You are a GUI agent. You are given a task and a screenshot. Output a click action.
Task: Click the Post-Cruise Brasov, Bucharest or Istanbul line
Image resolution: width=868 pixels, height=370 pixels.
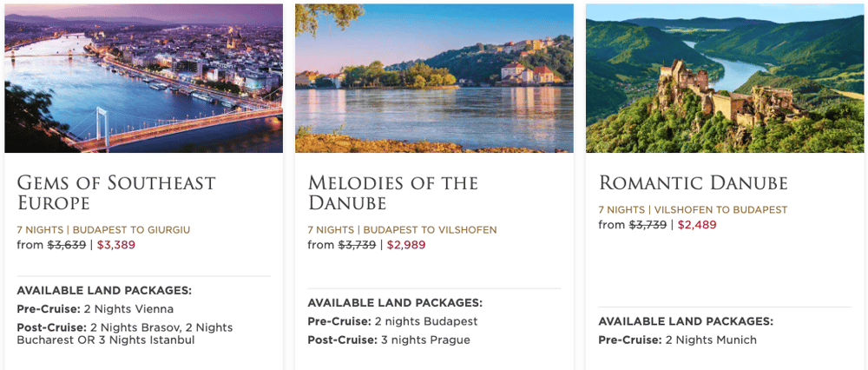[125, 334]
